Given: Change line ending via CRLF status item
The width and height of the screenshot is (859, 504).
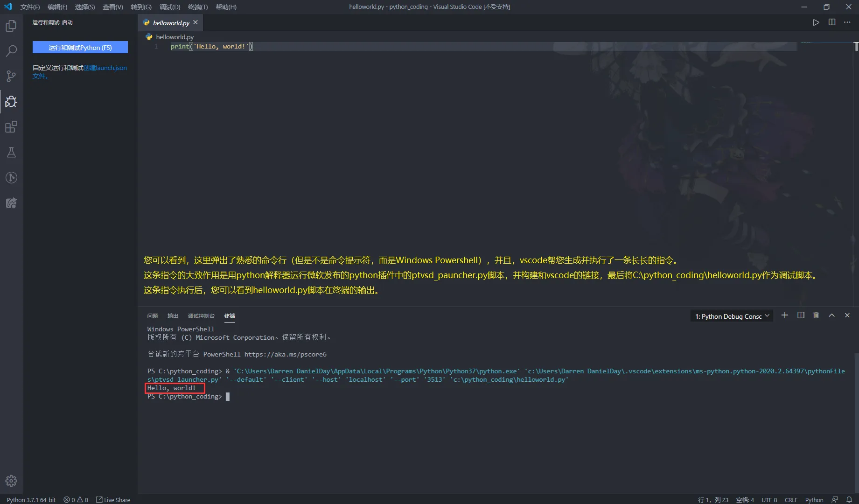Looking at the screenshot, I should pyautogui.click(x=791, y=500).
